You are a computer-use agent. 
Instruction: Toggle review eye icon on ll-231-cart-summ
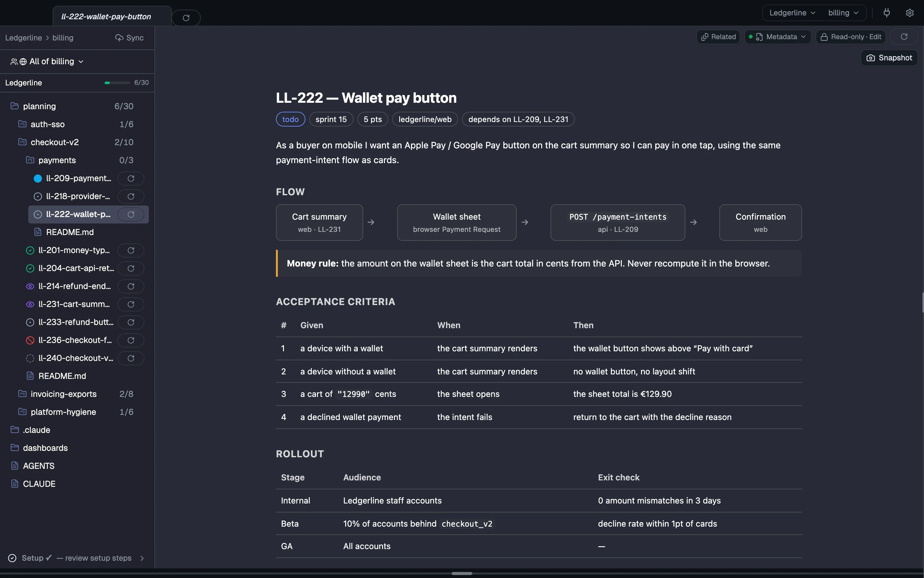(30, 304)
